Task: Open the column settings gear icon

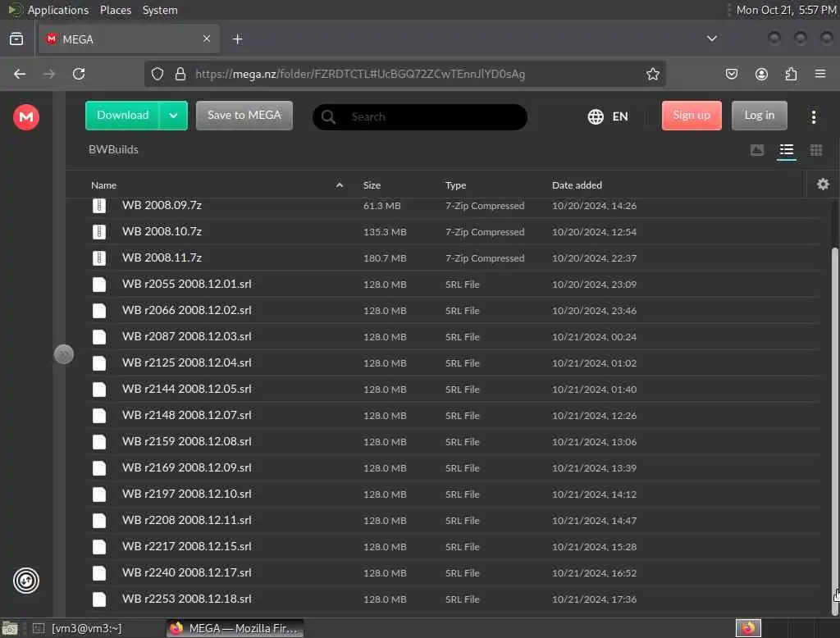Action: (x=823, y=185)
